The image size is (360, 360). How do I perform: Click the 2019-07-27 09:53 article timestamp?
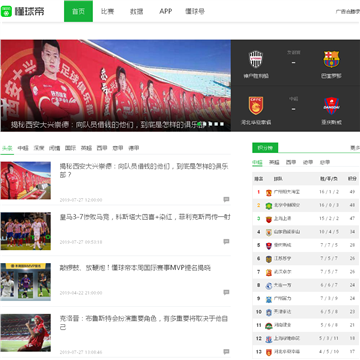[x=81, y=242]
